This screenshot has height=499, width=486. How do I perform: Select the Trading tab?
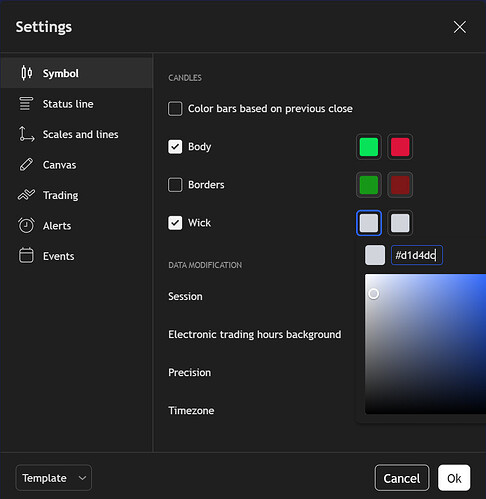point(77,195)
